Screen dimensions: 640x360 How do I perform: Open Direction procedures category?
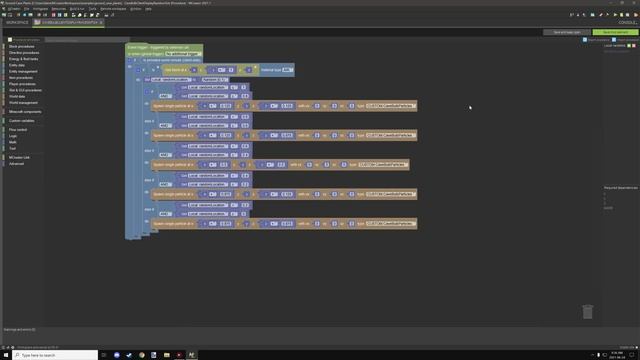[24, 53]
